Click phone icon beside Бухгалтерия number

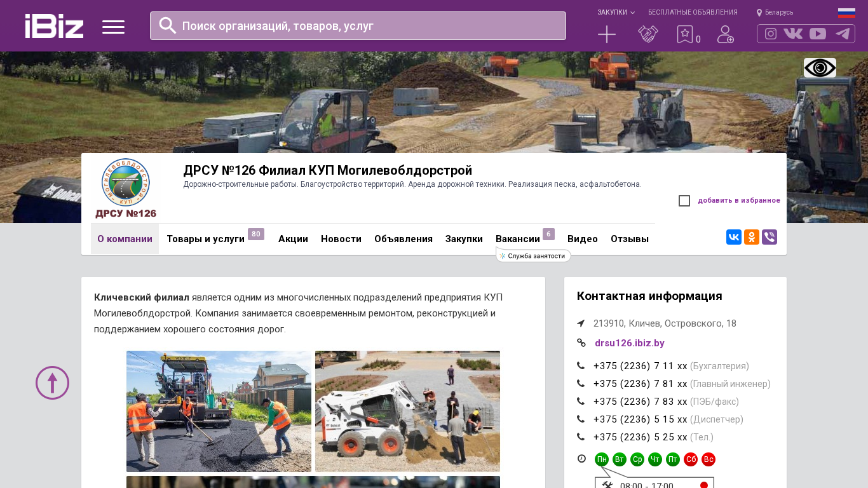(x=581, y=366)
